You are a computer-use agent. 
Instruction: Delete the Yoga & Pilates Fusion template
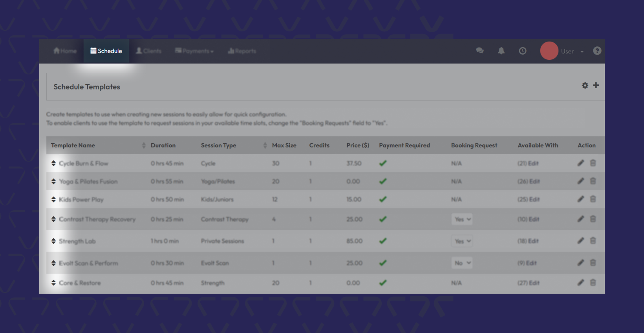click(593, 181)
